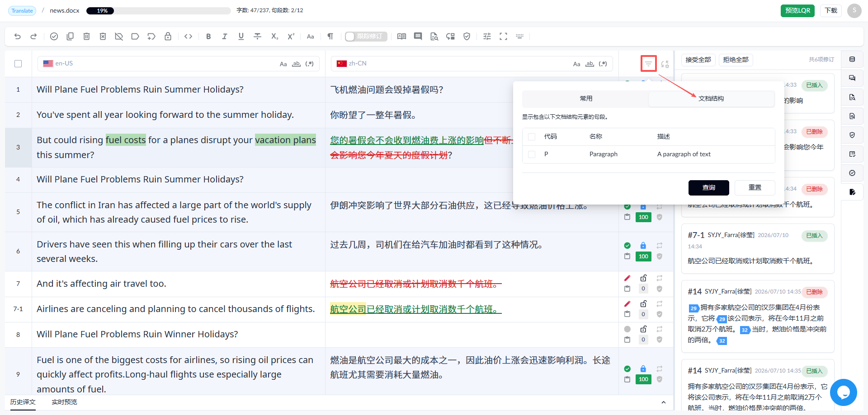This screenshot has width=868, height=415.
Task: Insert tag with the code brackets icon
Action: [x=189, y=37]
